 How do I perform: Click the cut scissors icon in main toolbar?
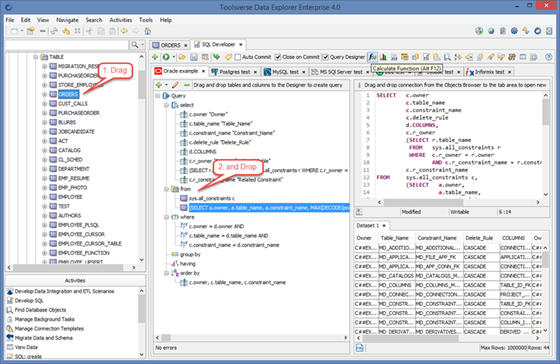click(x=89, y=31)
